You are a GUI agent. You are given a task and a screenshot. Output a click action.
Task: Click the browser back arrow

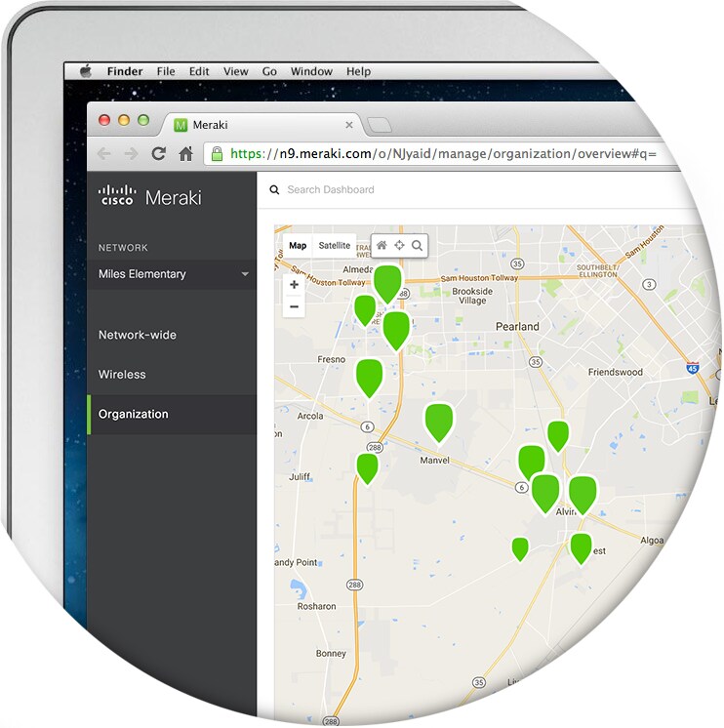(x=104, y=153)
